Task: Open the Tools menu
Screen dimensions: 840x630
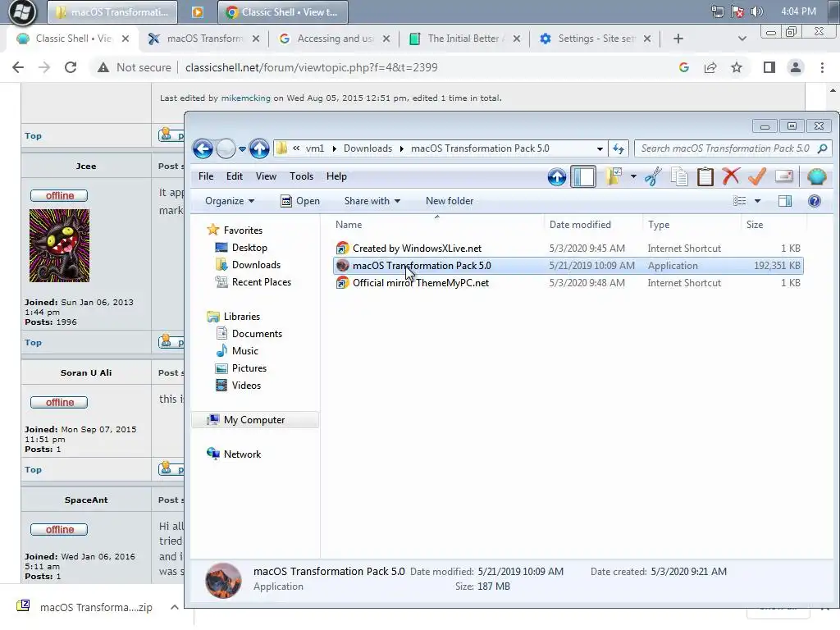Action: pyautogui.click(x=302, y=176)
